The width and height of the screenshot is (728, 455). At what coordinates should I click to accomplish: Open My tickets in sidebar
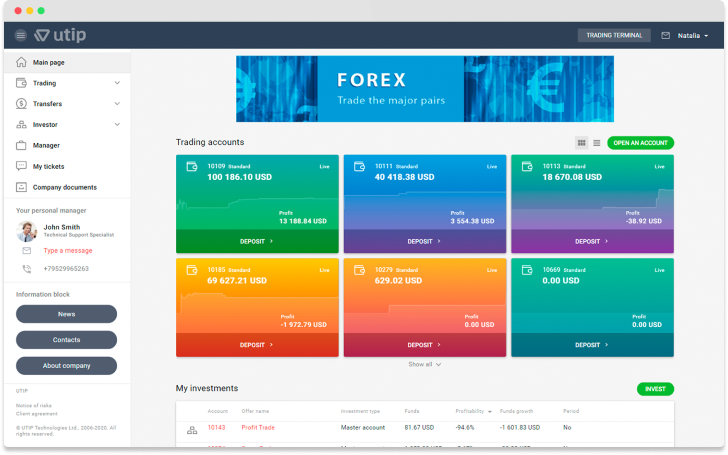tap(48, 166)
